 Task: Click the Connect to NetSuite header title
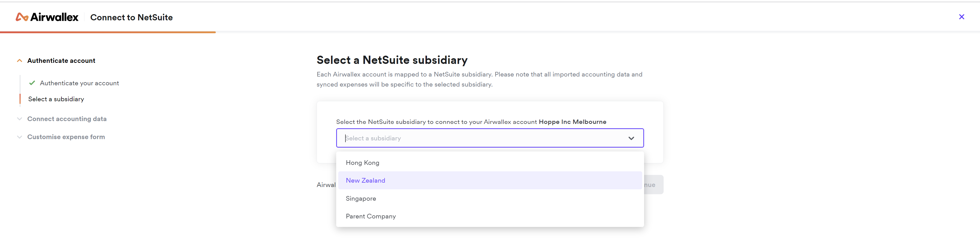click(131, 17)
